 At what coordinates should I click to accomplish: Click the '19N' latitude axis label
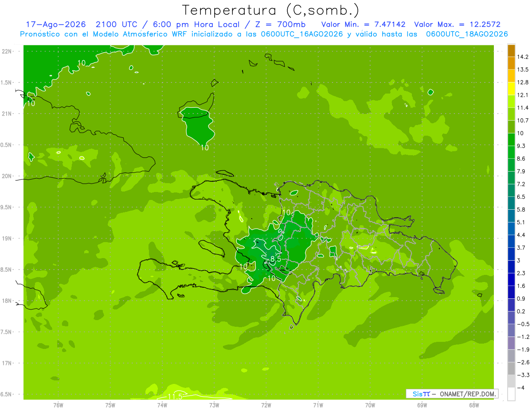tap(8, 239)
